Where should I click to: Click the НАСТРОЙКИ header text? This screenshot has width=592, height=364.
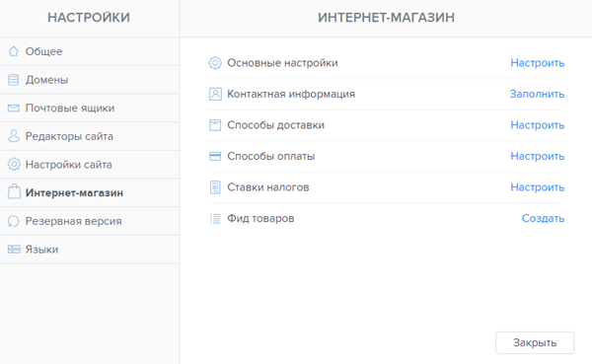(89, 18)
